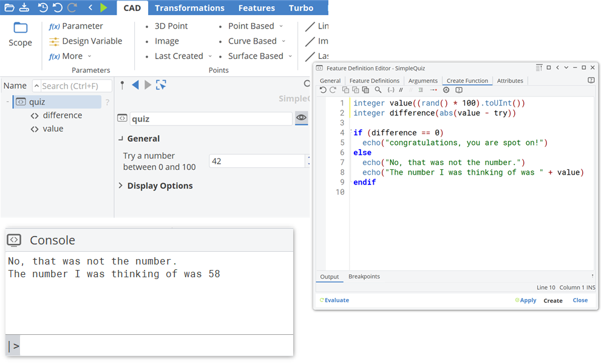
Task: Open the history clock icon
Action: click(42, 8)
